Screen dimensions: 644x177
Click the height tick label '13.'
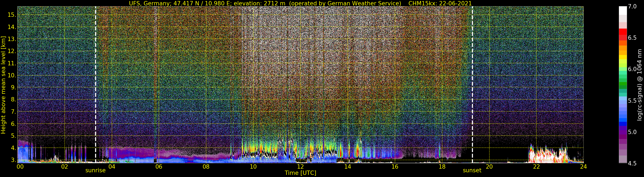point(12,39)
